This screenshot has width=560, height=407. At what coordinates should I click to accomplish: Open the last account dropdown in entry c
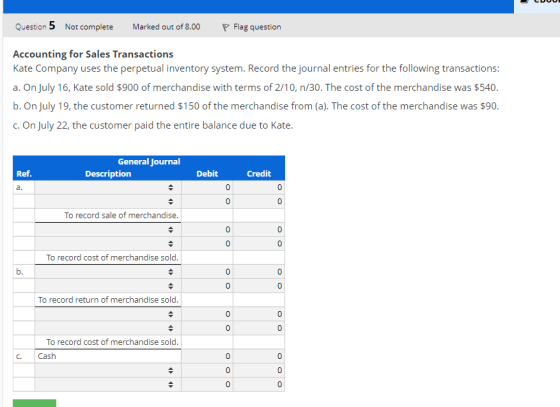pos(108,385)
